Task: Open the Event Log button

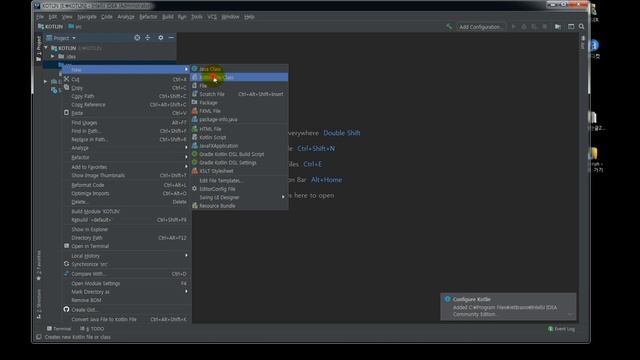Action: pyautogui.click(x=561, y=329)
